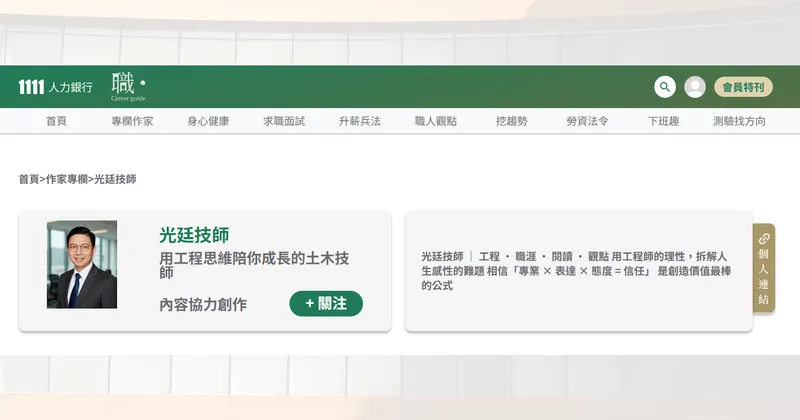This screenshot has width=800, height=420.
Task: Click the tagline 用工程思維陪你成長的土木技師
Action: point(254,265)
